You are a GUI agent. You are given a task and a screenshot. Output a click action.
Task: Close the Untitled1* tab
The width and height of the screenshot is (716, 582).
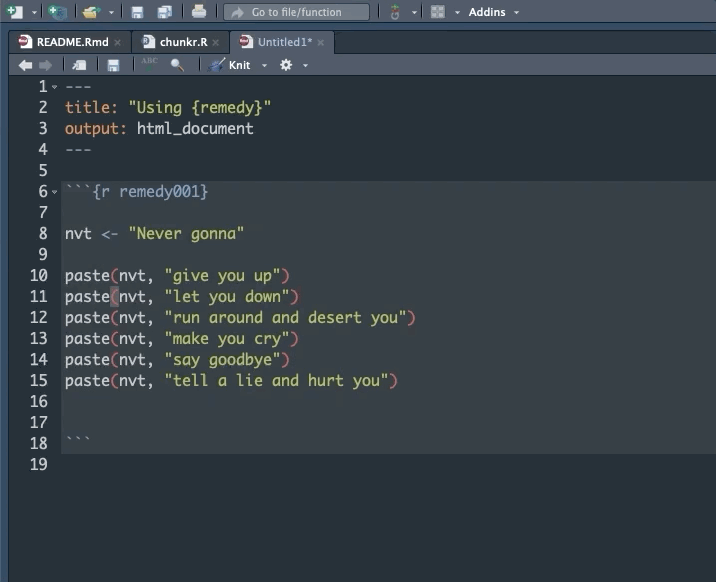(x=321, y=42)
